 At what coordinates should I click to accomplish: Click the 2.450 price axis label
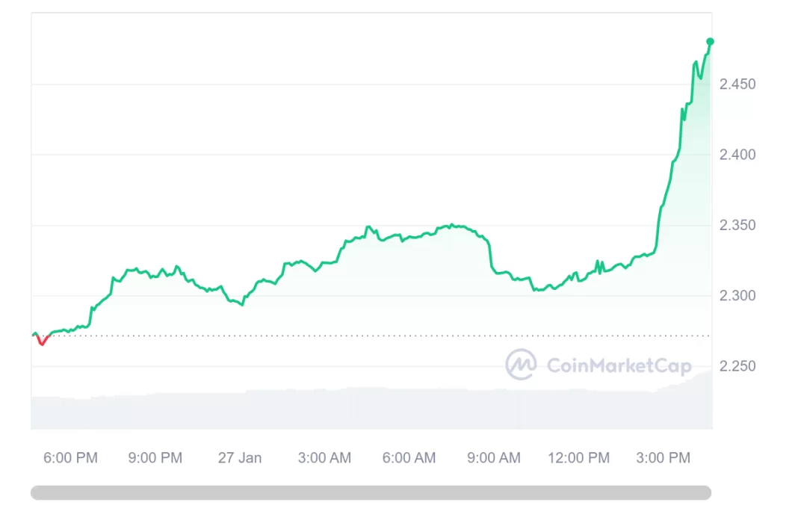(737, 84)
